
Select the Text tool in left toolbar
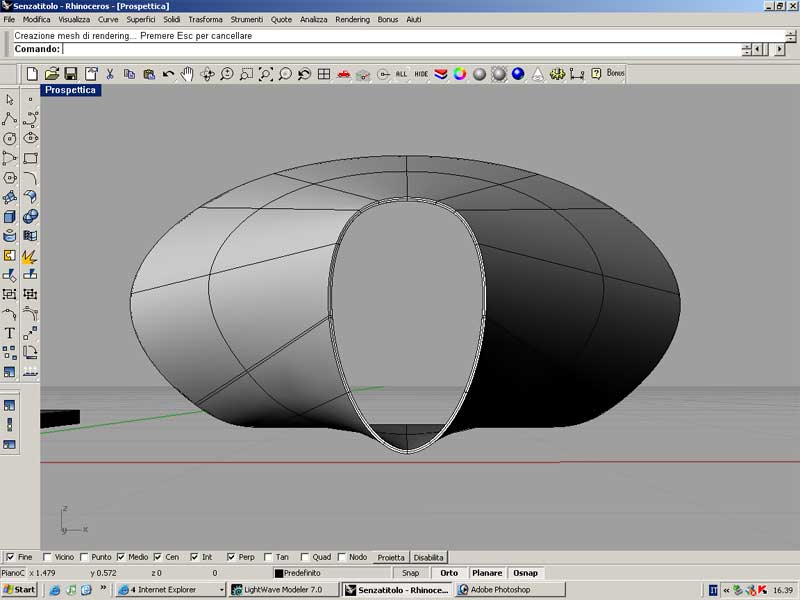point(10,333)
